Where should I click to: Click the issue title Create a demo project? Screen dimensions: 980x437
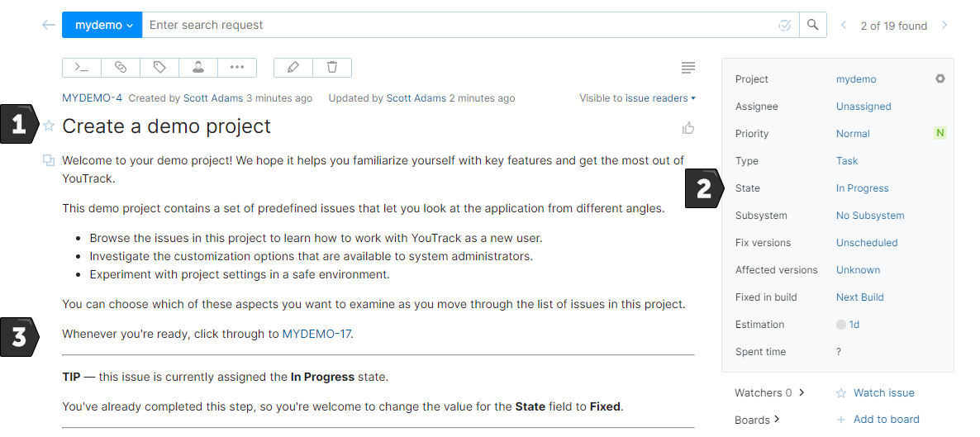coord(166,126)
